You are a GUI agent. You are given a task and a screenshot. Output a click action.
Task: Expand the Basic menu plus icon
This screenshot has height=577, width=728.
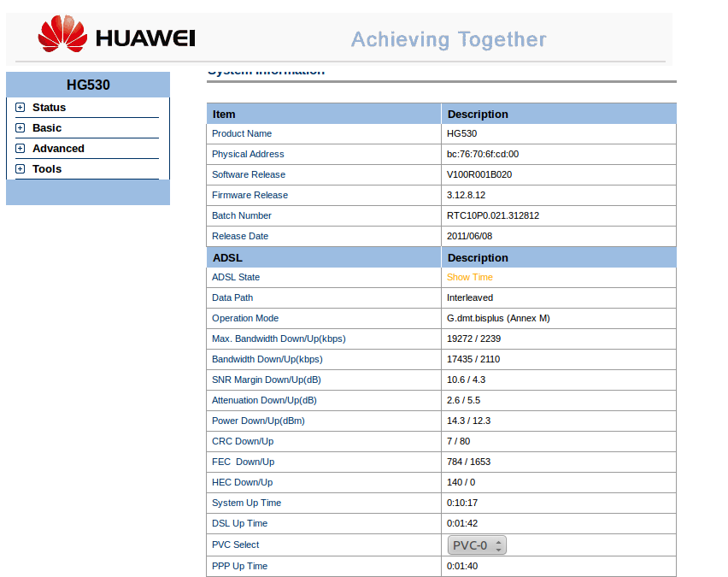point(20,127)
